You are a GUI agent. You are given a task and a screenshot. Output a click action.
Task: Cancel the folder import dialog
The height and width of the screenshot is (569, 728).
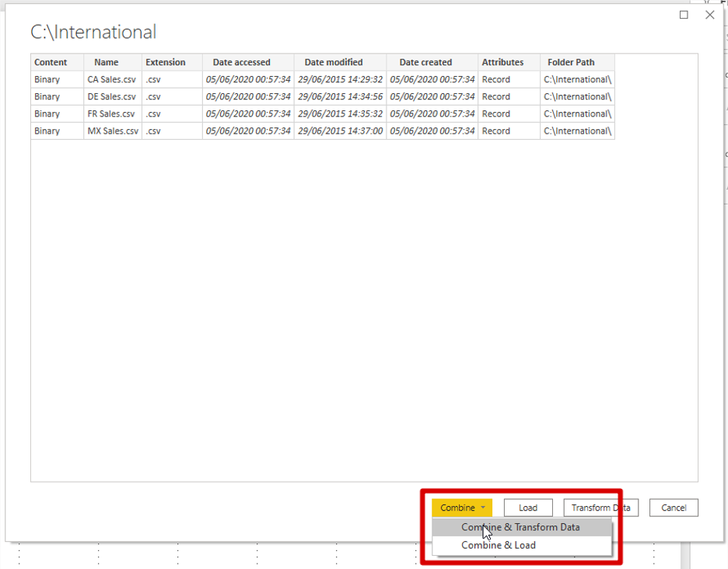(x=674, y=508)
